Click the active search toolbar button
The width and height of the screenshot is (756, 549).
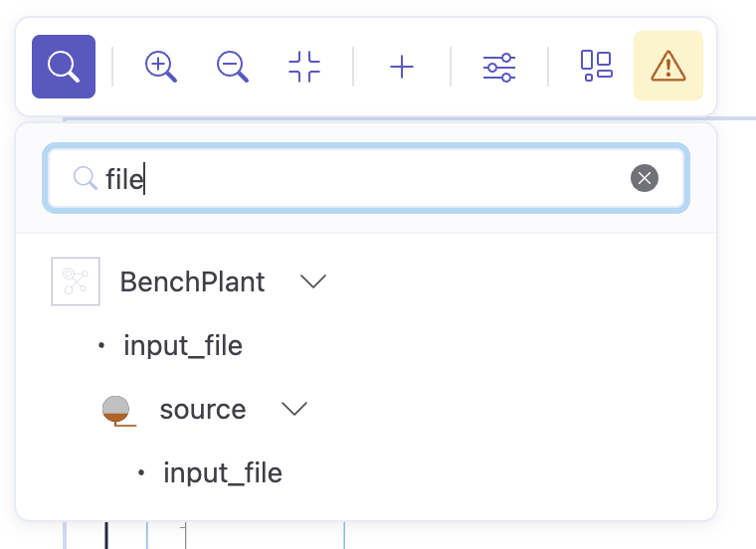click(64, 67)
